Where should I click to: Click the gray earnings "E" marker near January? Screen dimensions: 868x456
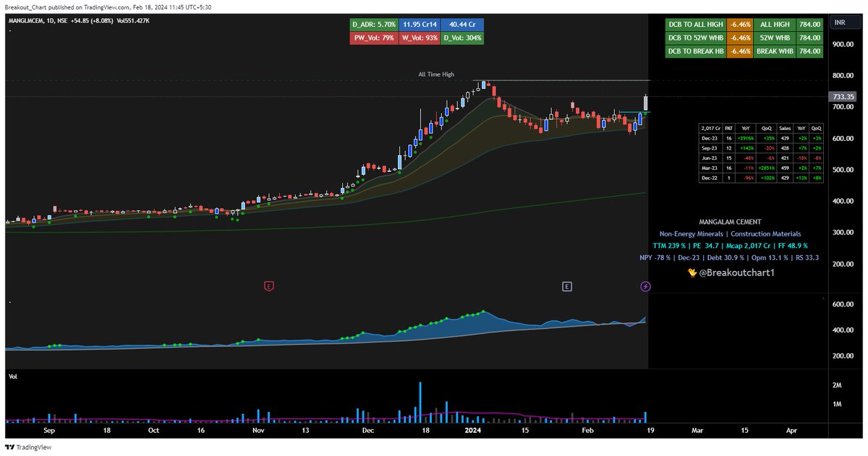(567, 286)
